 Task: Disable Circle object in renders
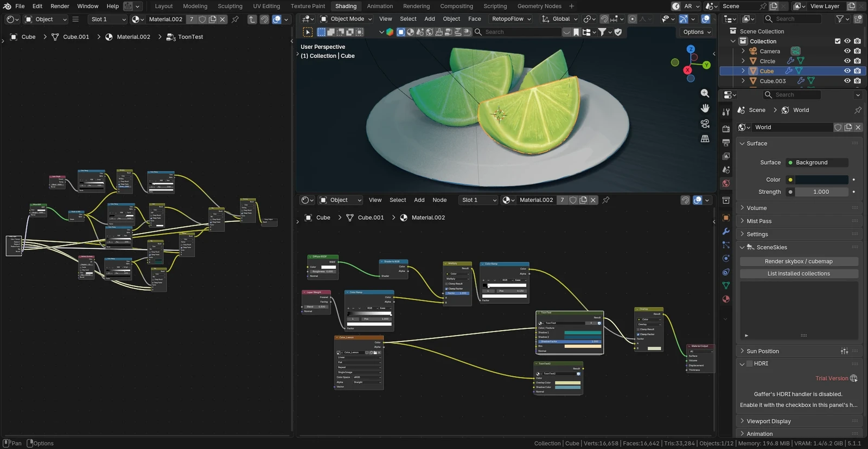[857, 61]
